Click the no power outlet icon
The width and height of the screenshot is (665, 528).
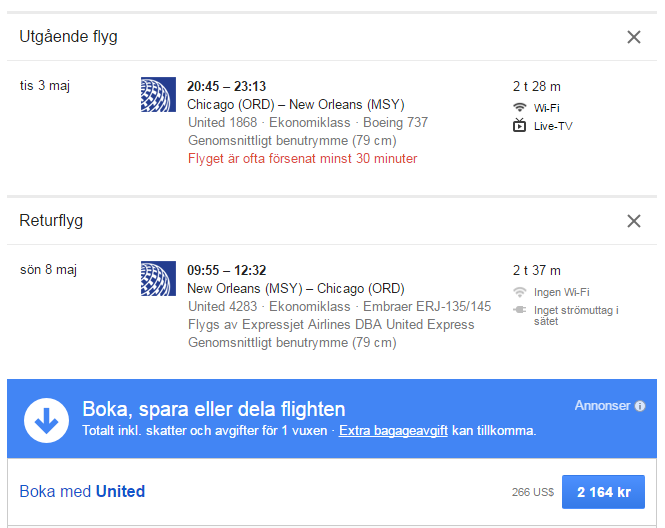[519, 310]
